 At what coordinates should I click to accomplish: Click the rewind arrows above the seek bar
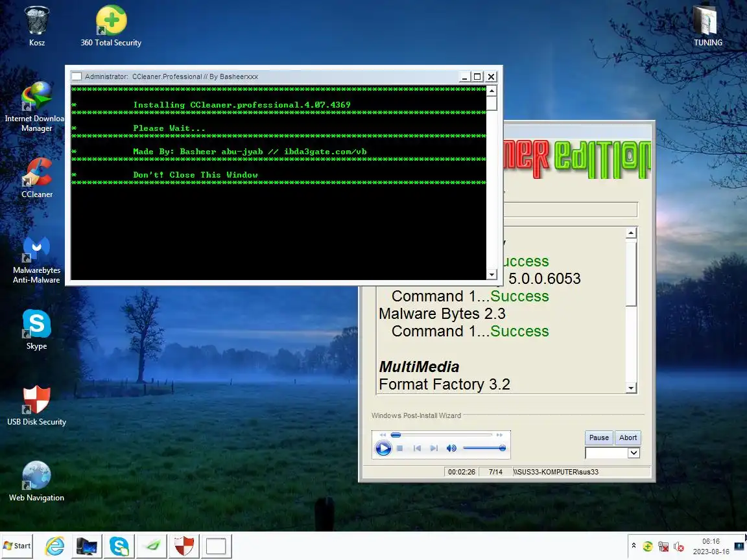point(383,435)
